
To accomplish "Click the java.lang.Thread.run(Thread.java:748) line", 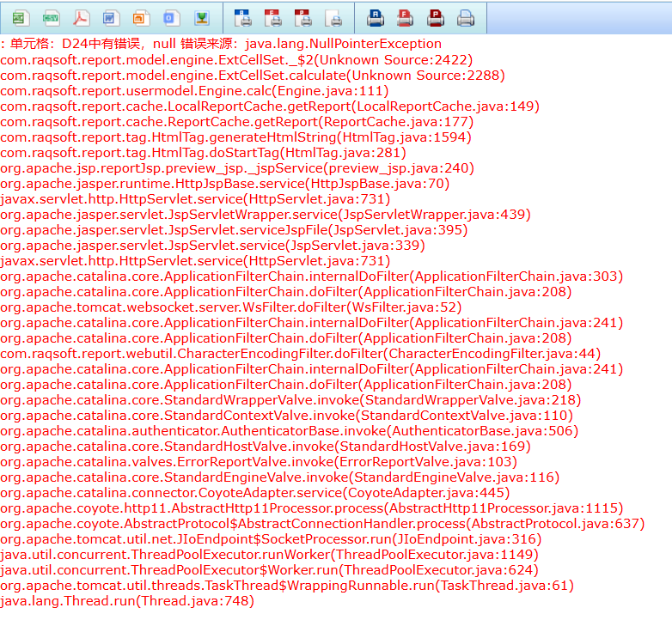I will (x=127, y=601).
